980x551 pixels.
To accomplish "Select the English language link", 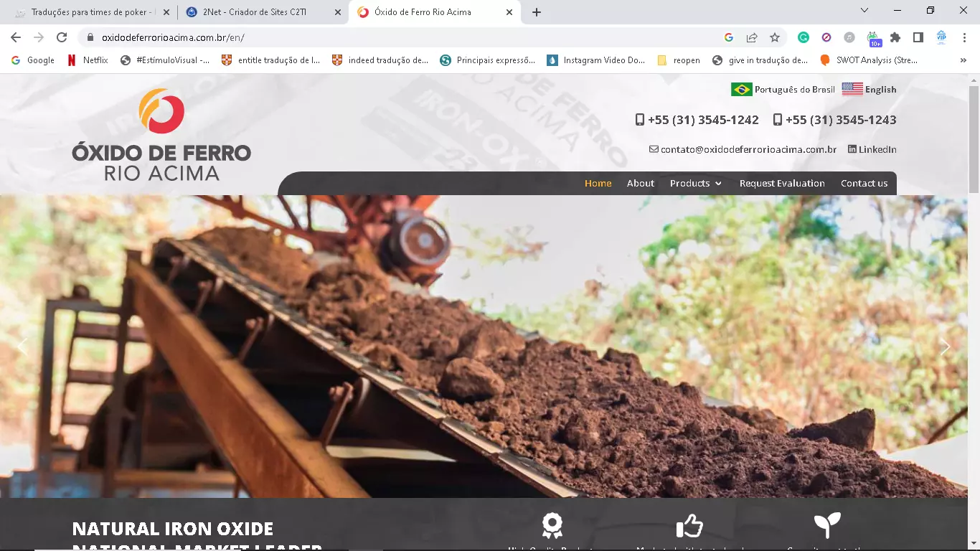I will tap(881, 90).
